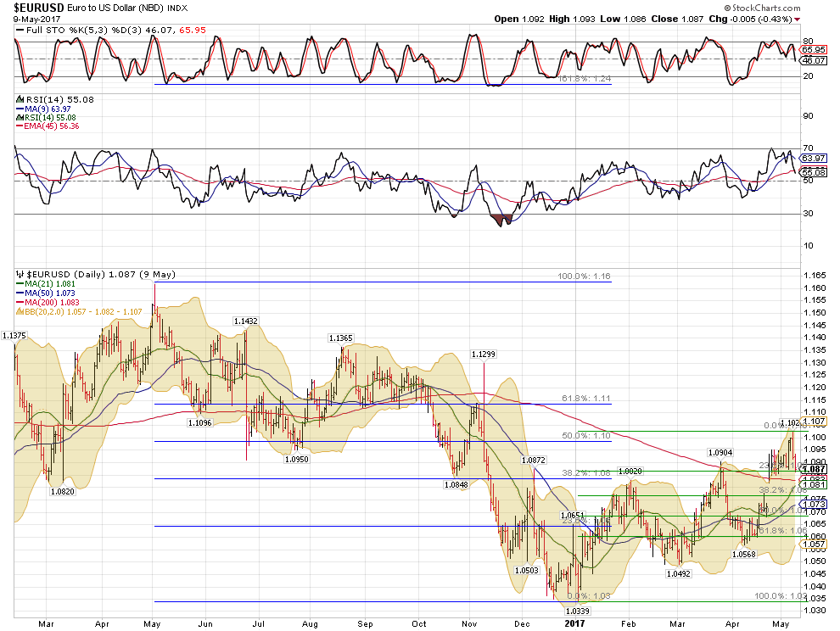Image resolution: width=840 pixels, height=631 pixels.
Task: Click the 1.1432 price peak label
Action: (246, 321)
